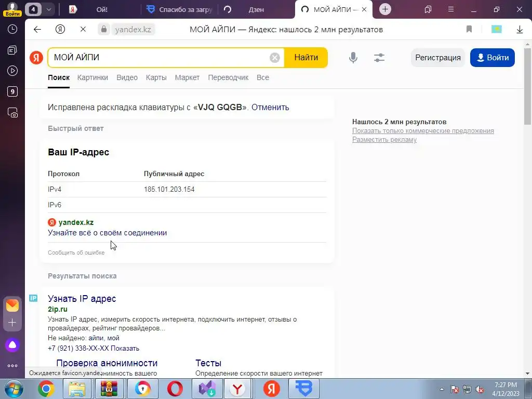The width and height of the screenshot is (532, 399).
Task: Open the notes icon in left sidebar
Action: pos(12,50)
